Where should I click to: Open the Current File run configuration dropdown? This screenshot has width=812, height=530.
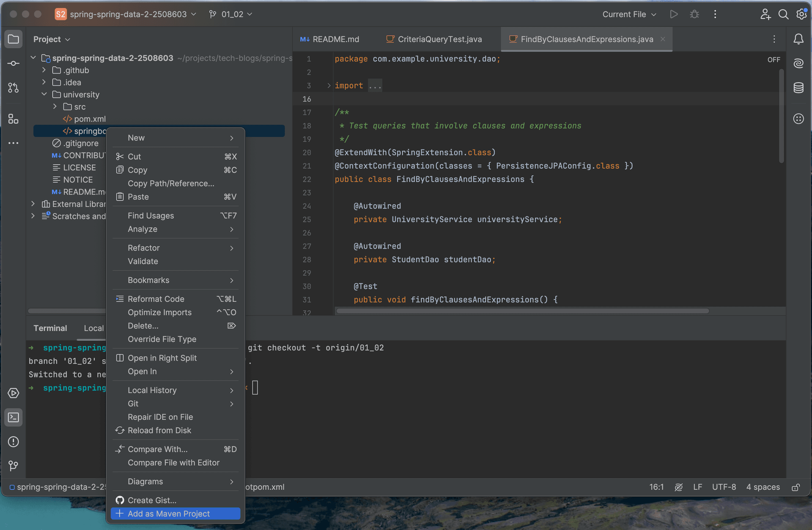click(x=629, y=14)
